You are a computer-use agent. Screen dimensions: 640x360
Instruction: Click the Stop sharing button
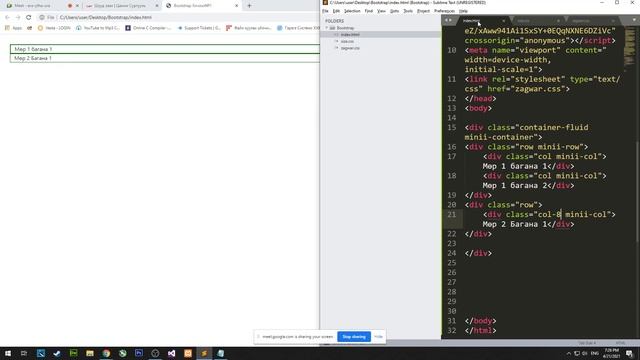tap(354, 337)
